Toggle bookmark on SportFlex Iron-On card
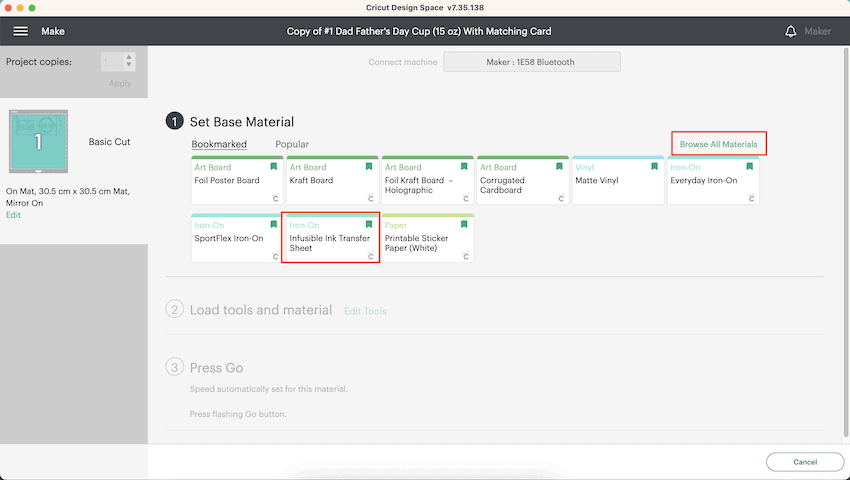The height and width of the screenshot is (480, 850). [x=274, y=224]
